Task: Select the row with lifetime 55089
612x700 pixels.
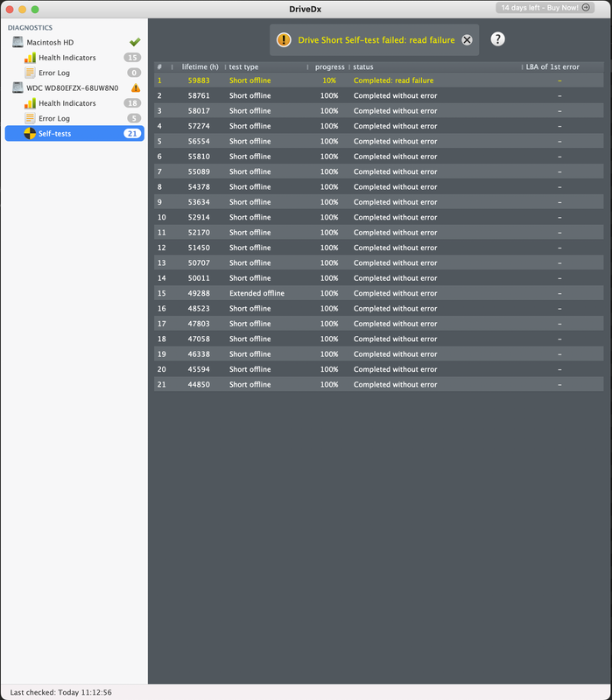Action: coord(379,171)
